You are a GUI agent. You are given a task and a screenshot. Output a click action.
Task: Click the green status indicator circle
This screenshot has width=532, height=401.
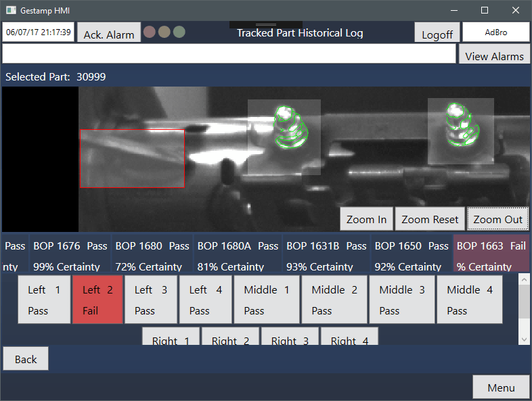(179, 32)
